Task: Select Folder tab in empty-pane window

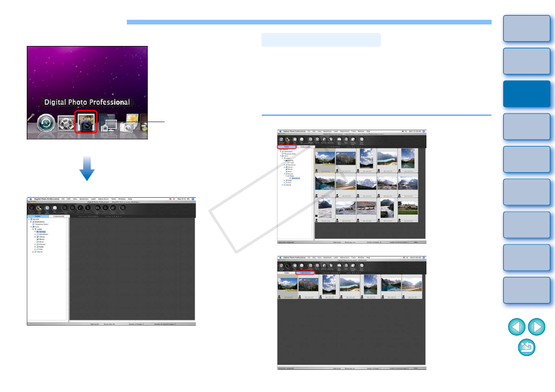Action: point(38,216)
